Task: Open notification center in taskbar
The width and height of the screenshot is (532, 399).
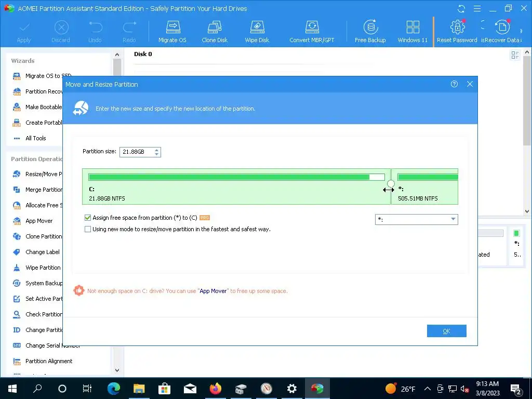Action: (x=516, y=389)
